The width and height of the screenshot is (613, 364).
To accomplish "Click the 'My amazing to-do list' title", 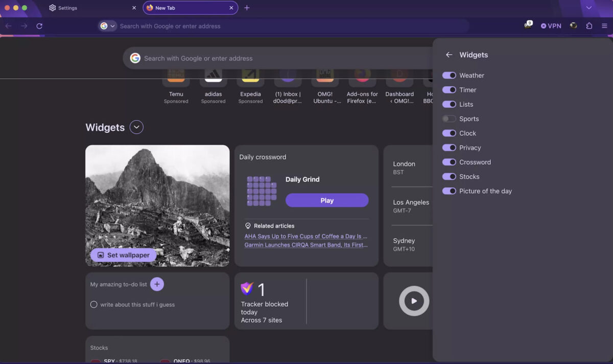I will pyautogui.click(x=119, y=284).
